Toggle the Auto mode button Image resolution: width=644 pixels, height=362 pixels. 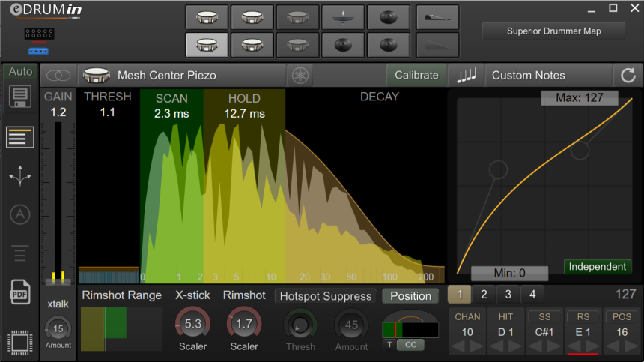(20, 71)
